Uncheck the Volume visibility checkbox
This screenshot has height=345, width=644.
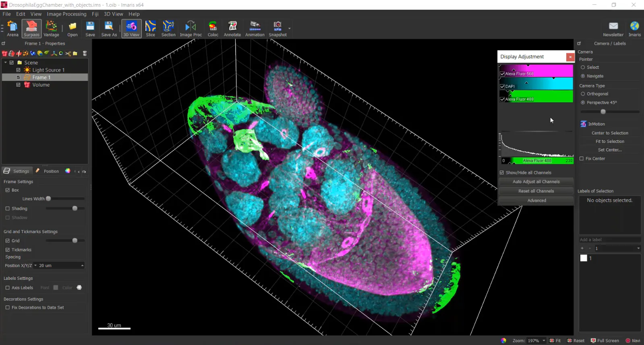[x=18, y=85]
